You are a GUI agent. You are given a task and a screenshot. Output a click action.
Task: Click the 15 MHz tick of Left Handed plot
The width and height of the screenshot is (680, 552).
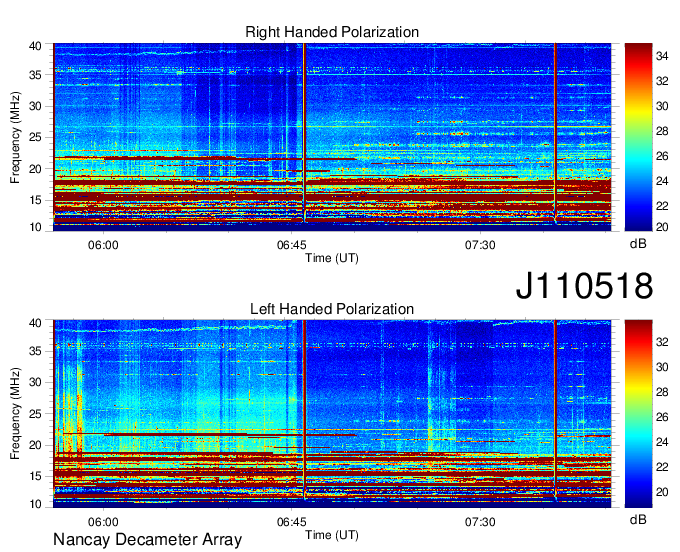click(36, 477)
